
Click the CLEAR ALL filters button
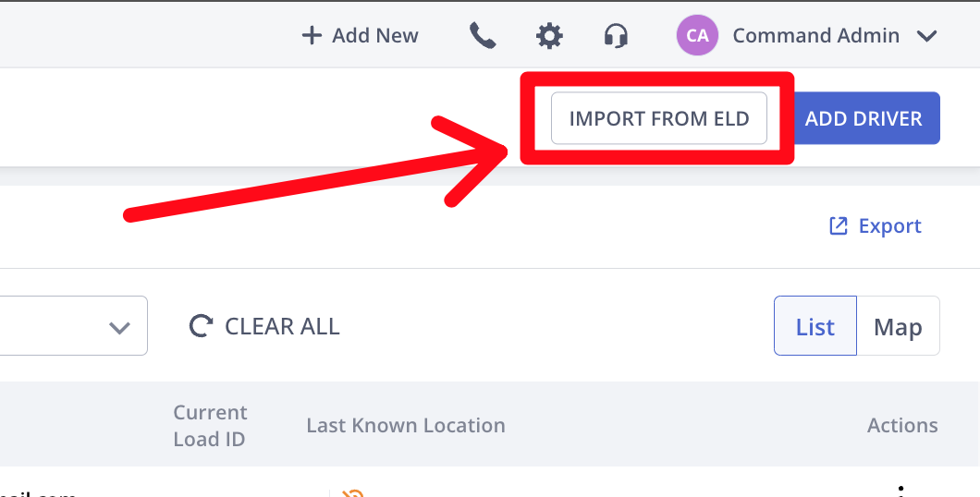tap(264, 326)
